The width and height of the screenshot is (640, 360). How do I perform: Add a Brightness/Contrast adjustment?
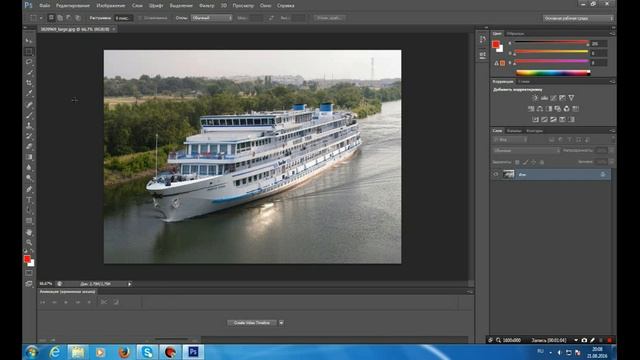[x=535, y=98]
